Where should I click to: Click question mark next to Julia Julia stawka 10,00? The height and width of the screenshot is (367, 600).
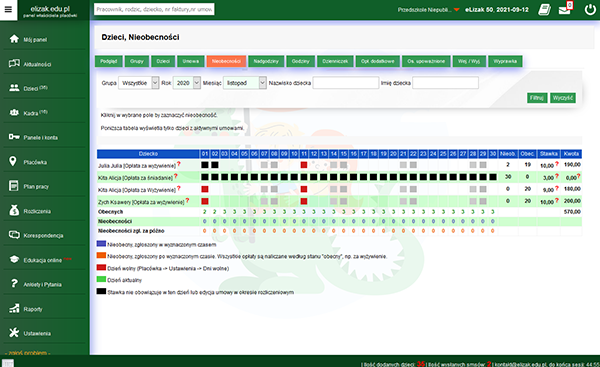557,164
